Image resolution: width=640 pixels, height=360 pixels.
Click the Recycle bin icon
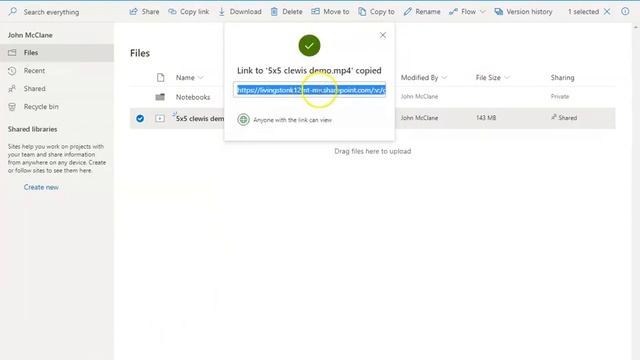(x=12, y=107)
